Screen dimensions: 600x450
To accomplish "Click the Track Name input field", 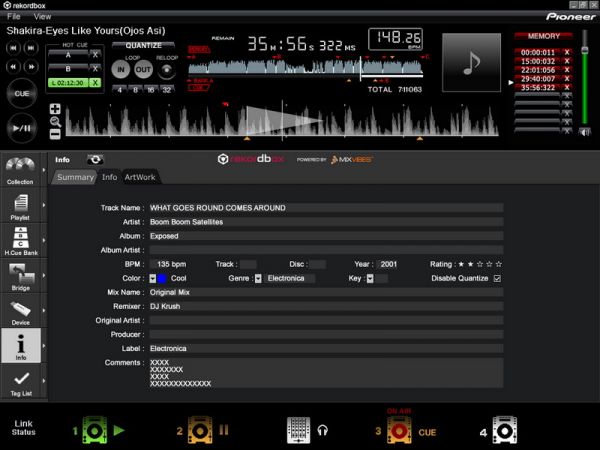I will [x=326, y=208].
